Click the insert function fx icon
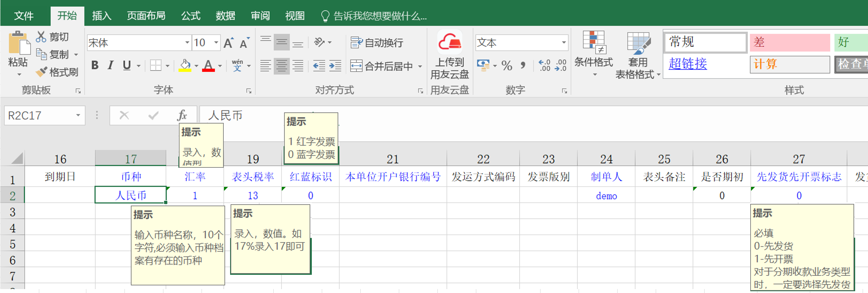868x293 pixels. click(x=182, y=115)
